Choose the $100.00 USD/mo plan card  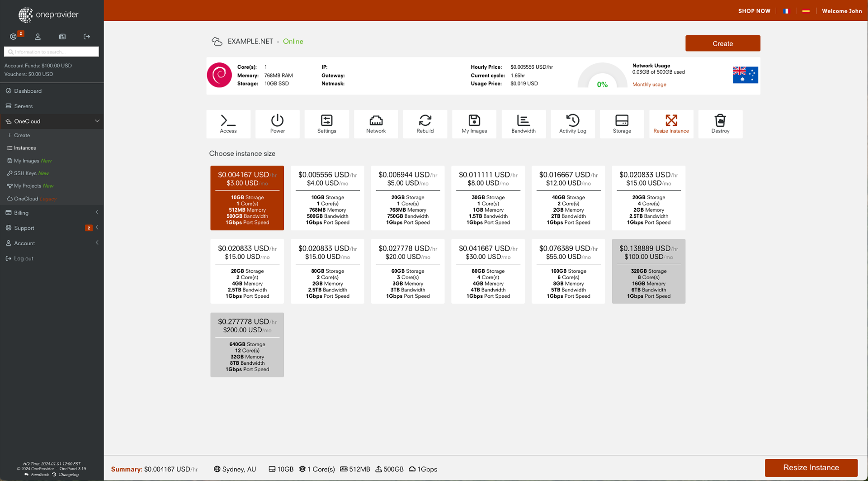[x=648, y=271]
